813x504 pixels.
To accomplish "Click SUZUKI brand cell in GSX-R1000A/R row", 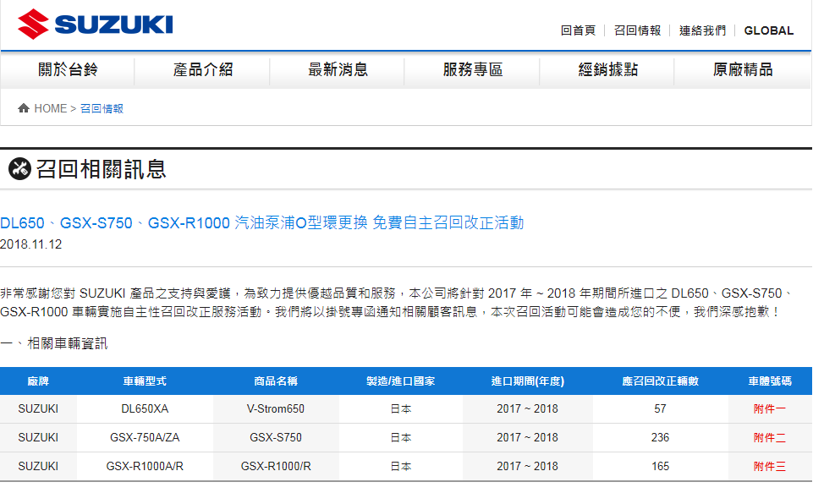I will pos(38,467).
